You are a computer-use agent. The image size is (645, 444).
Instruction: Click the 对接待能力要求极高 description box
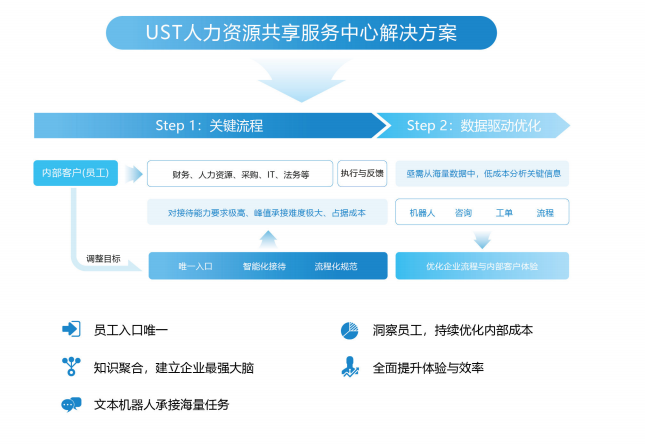267,212
